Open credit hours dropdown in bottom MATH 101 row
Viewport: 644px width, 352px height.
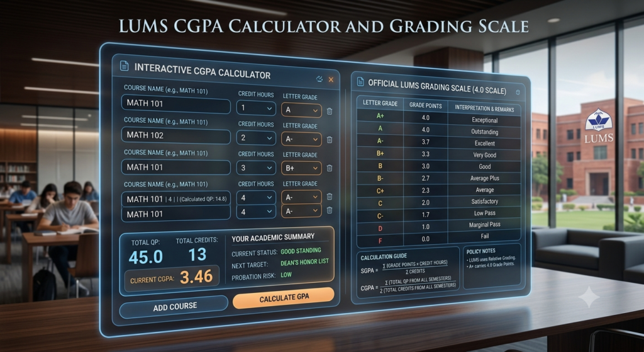click(257, 212)
